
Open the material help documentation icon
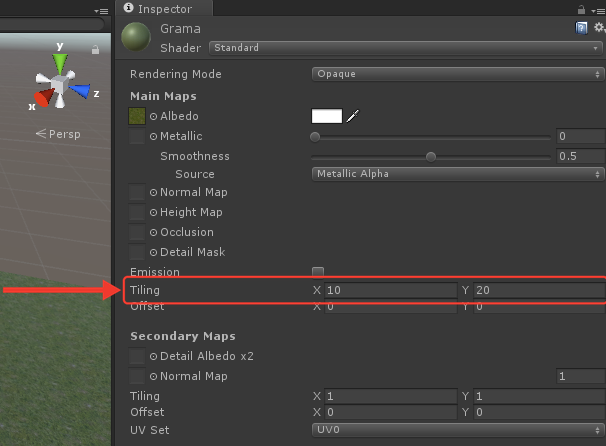point(581,28)
